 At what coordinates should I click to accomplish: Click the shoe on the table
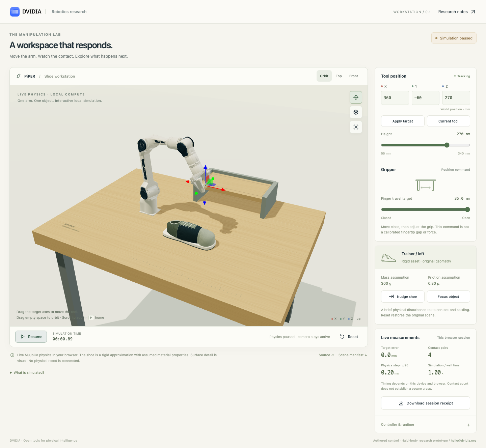pyautogui.click(x=189, y=235)
